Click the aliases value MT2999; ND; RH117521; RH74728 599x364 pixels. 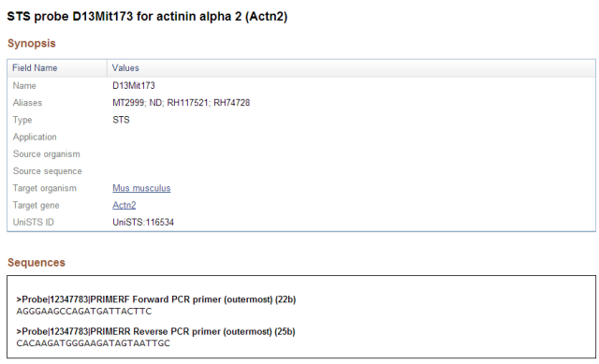click(181, 103)
